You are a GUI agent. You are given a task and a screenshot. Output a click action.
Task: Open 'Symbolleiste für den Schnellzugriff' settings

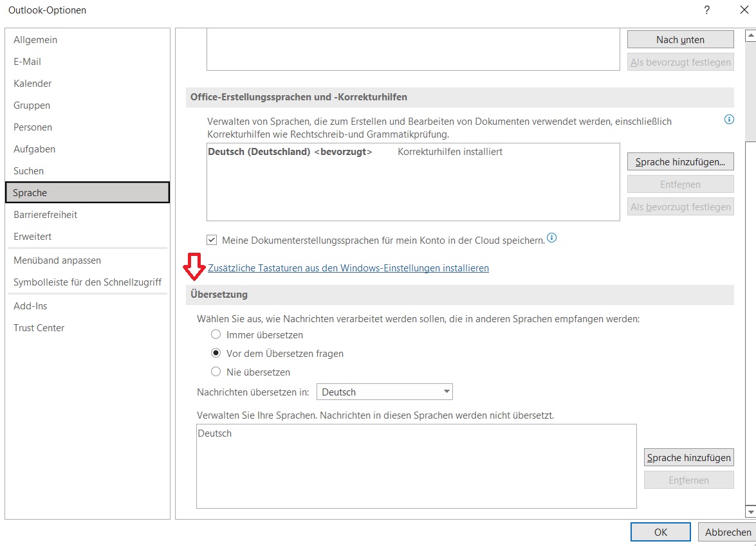pyautogui.click(x=88, y=282)
